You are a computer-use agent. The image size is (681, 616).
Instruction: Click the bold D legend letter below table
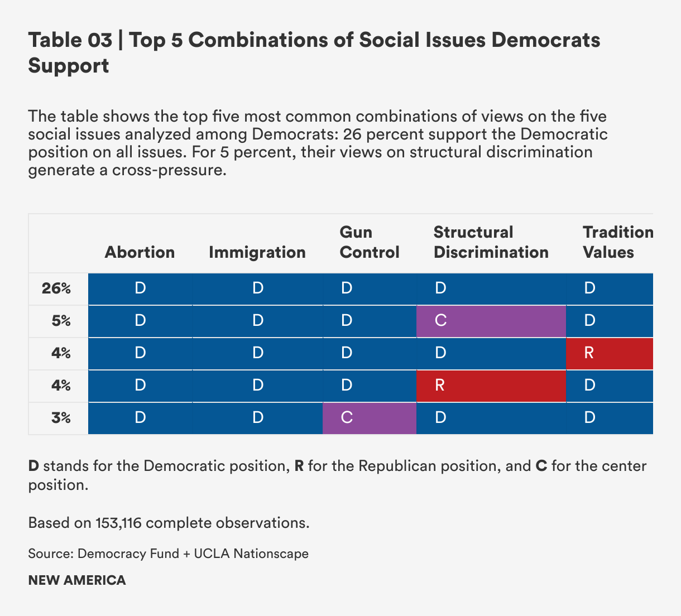[33, 466]
